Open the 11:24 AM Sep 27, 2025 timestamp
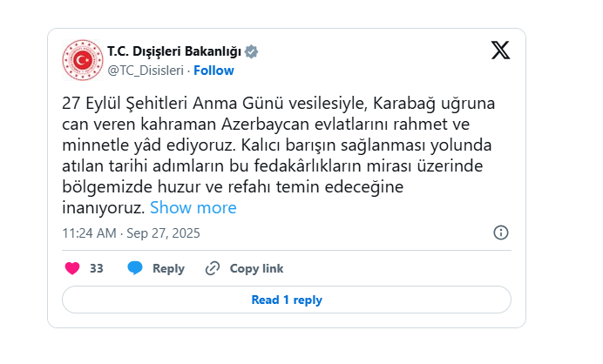Image resolution: width=603 pixels, height=364 pixels. coord(131,233)
